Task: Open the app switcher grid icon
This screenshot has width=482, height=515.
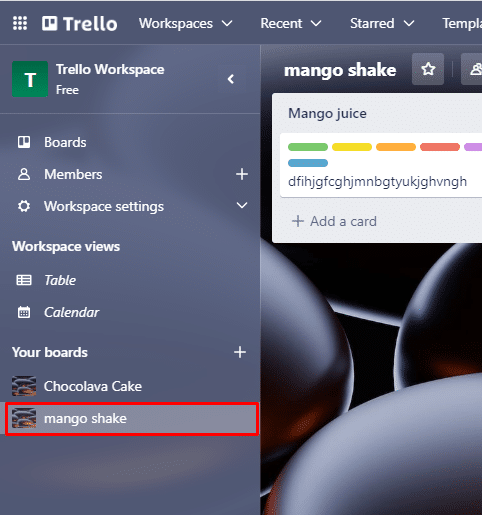Action: (20, 23)
